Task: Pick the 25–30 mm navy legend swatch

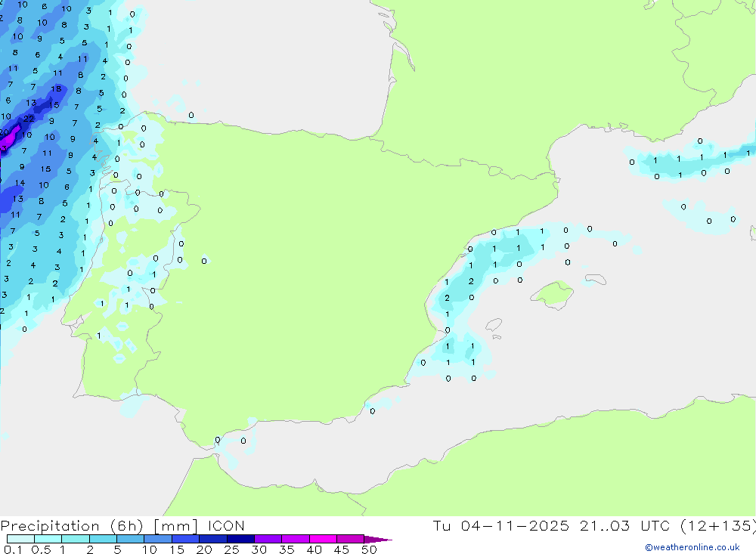Action: click(240, 539)
